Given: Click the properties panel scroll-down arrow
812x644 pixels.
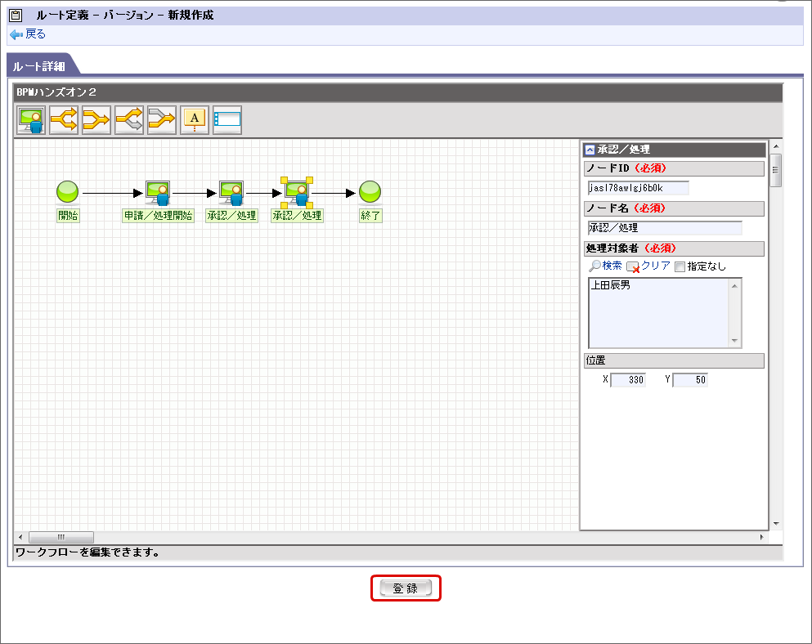Looking at the screenshot, I should (776, 524).
